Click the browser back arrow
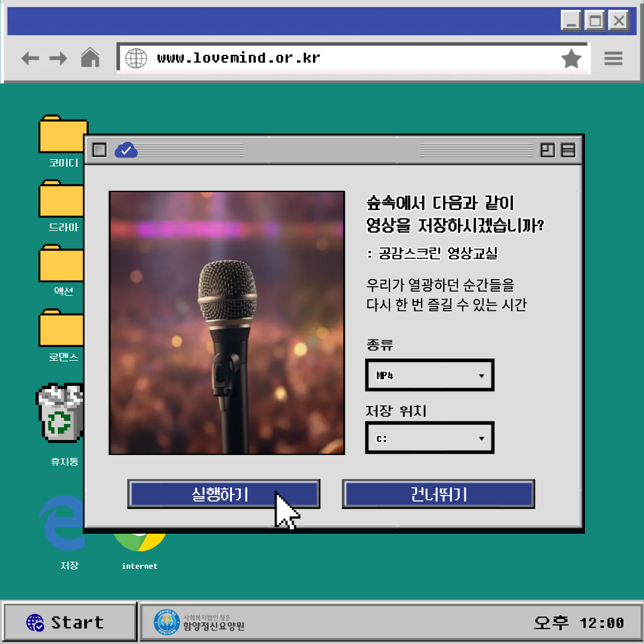The height and width of the screenshot is (644, 644). tap(30, 58)
